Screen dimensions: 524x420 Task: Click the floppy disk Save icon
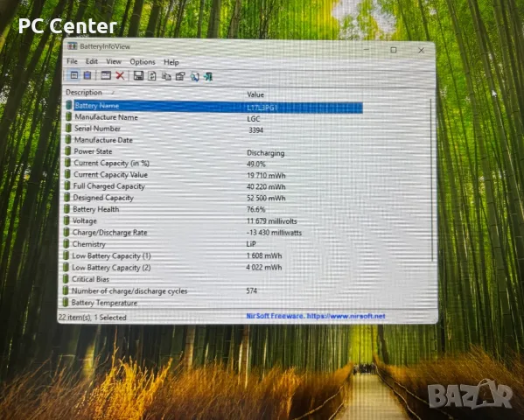138,75
